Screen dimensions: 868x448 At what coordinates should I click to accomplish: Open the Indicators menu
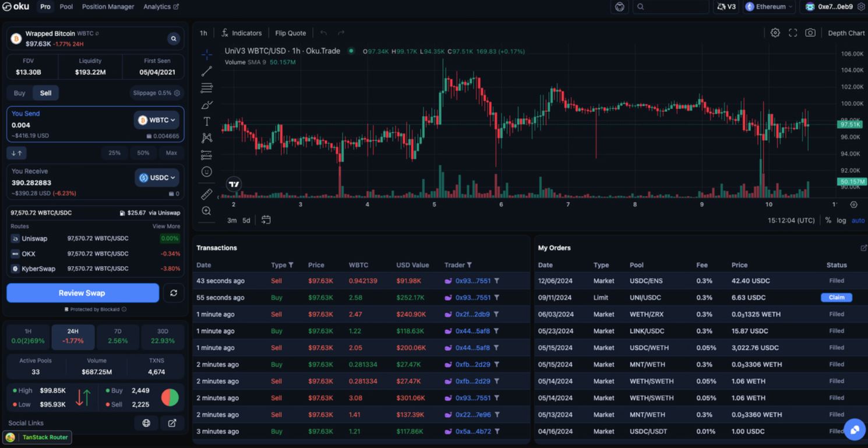tap(242, 33)
